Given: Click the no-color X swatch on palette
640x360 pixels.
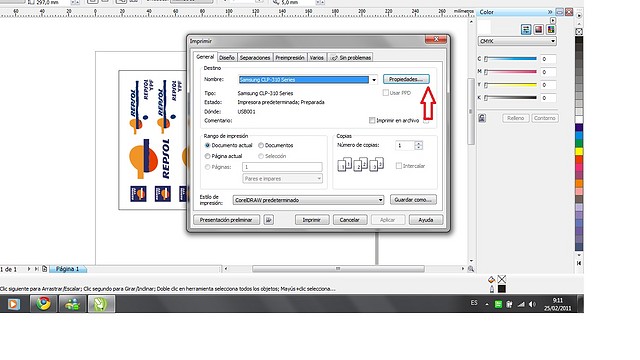Looking at the screenshot, I should tap(579, 31).
